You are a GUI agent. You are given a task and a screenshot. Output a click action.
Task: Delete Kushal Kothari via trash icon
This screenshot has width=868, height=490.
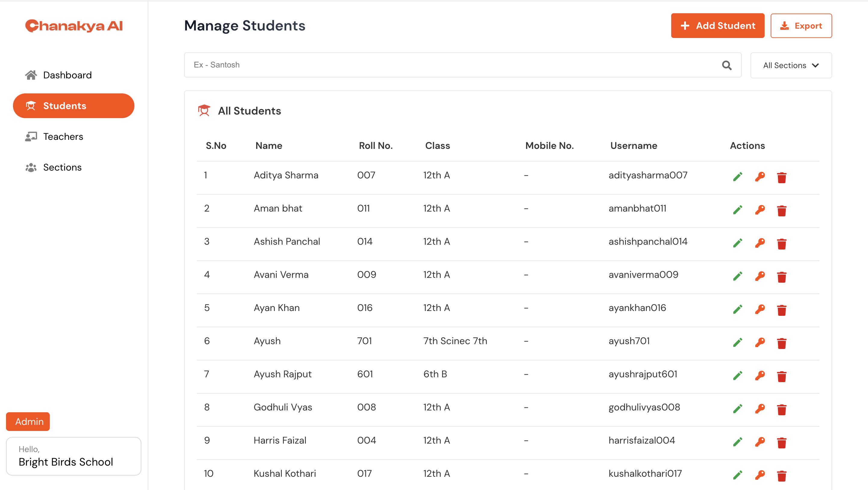tap(782, 475)
